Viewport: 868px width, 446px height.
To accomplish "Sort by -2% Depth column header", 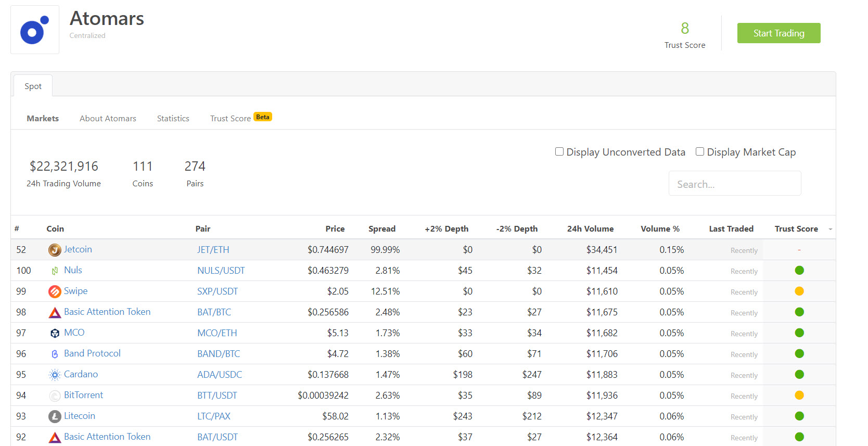I will coord(517,229).
